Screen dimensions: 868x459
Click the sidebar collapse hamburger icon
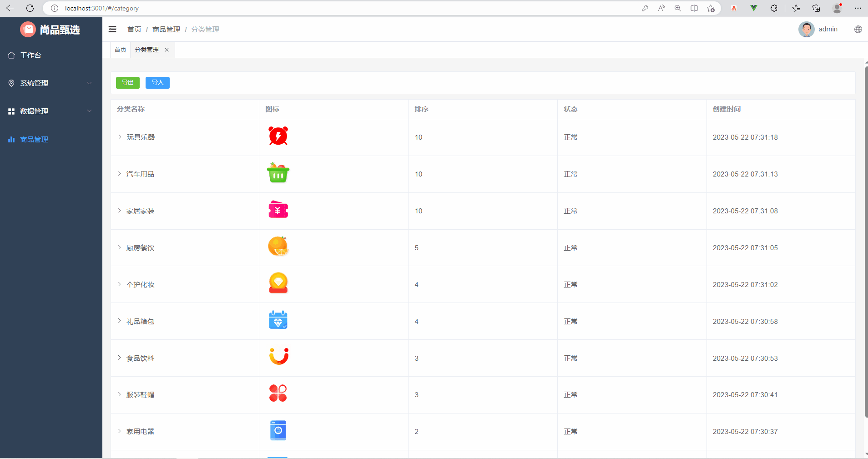click(x=112, y=29)
